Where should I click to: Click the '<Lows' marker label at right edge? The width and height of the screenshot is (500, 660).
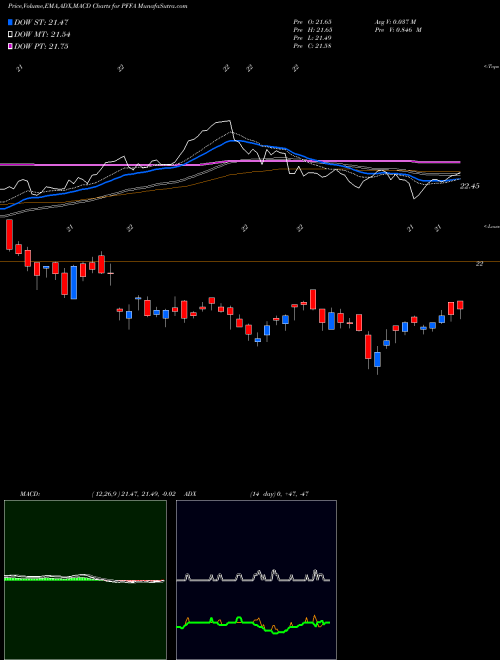[x=491, y=226]
